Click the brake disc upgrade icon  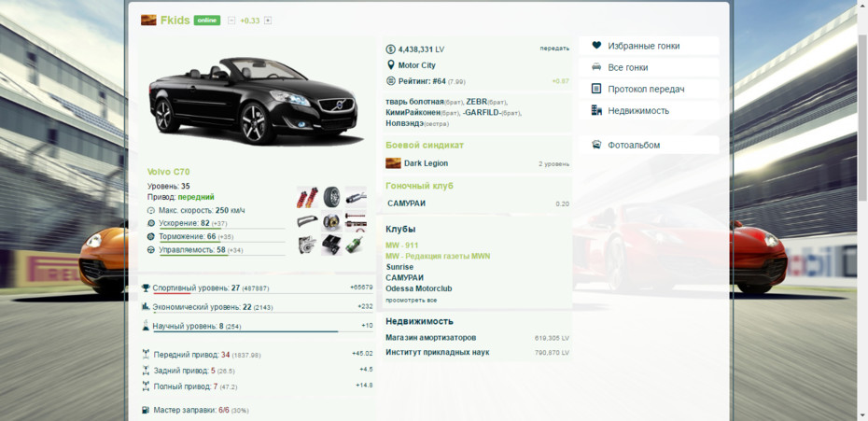[x=331, y=221]
